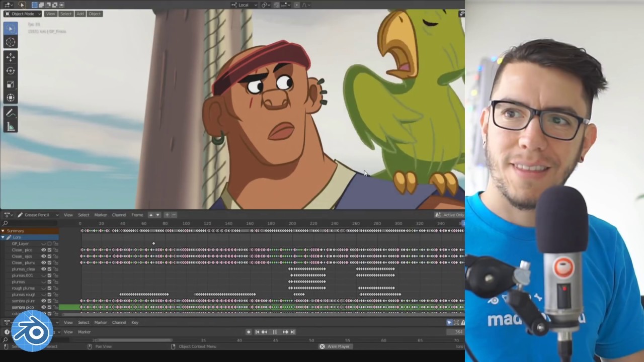Lock the Clean_pico layer
Viewport: 644px width, 362px height.
[x=55, y=250]
